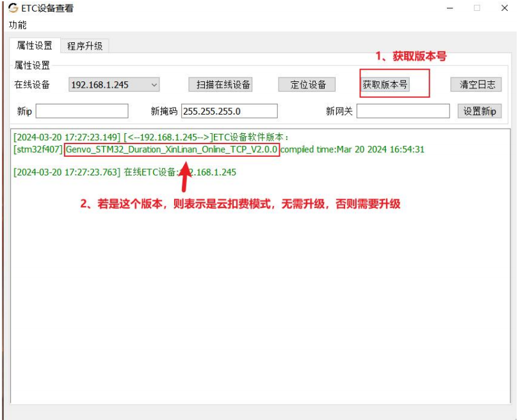518x420 pixels.
Task: Focus the 新掩码 field showing 255.255.255.0
Action: [x=229, y=111]
